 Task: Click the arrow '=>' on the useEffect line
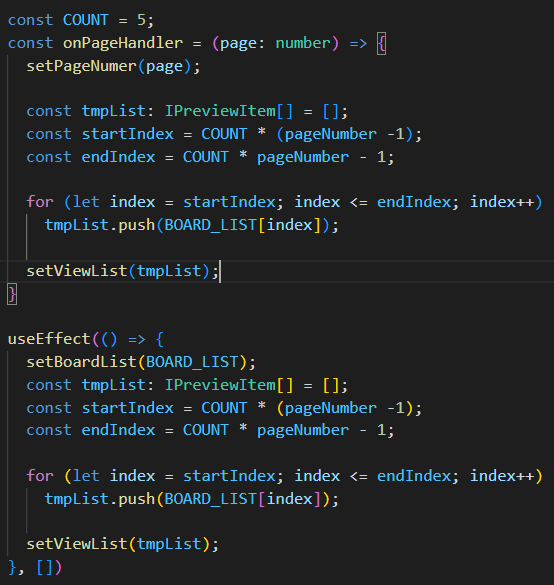137,340
